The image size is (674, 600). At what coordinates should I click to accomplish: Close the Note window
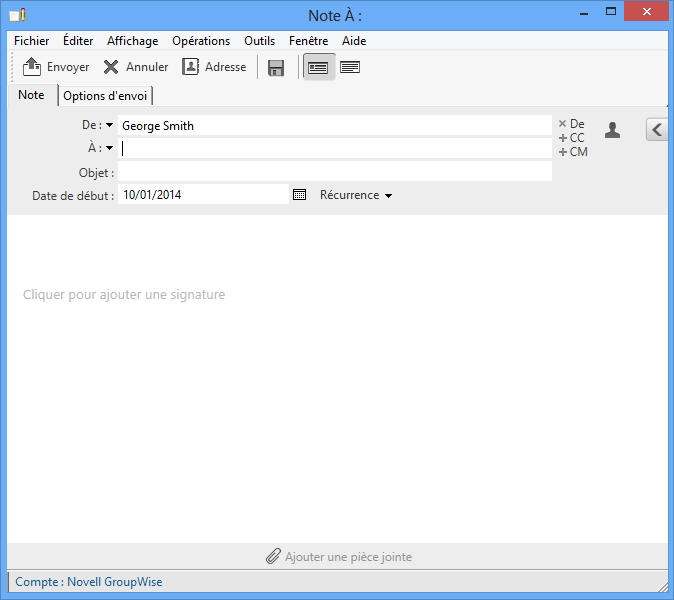(646, 12)
